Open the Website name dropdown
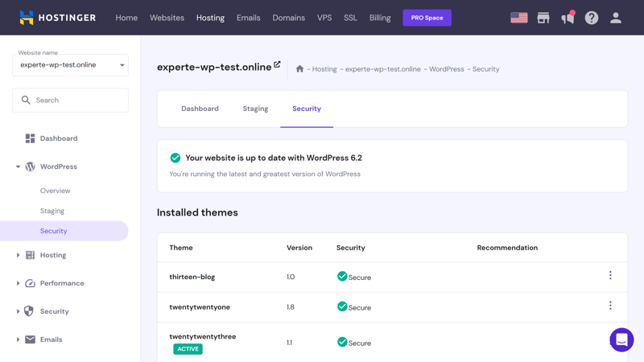 click(x=70, y=65)
